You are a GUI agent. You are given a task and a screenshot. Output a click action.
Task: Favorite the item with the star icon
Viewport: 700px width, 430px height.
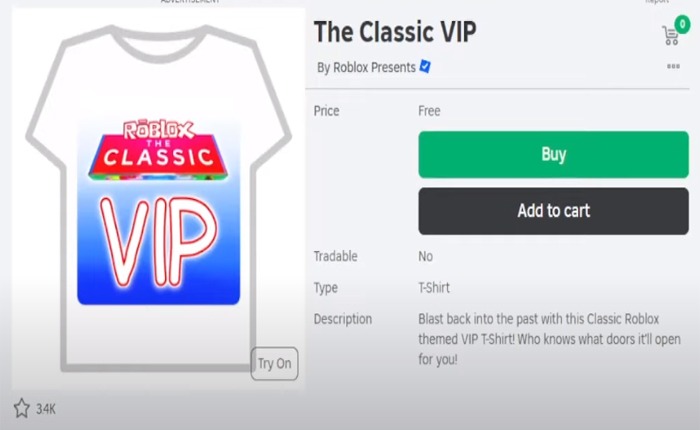click(21, 408)
